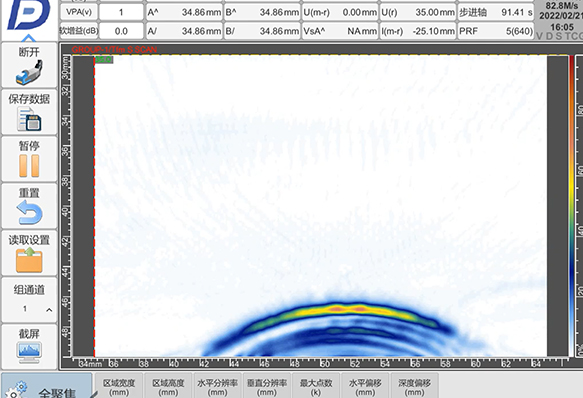This screenshot has height=398, width=583.
Task: Select the 区域宽度 (mm) parameter
Action: 119,386
